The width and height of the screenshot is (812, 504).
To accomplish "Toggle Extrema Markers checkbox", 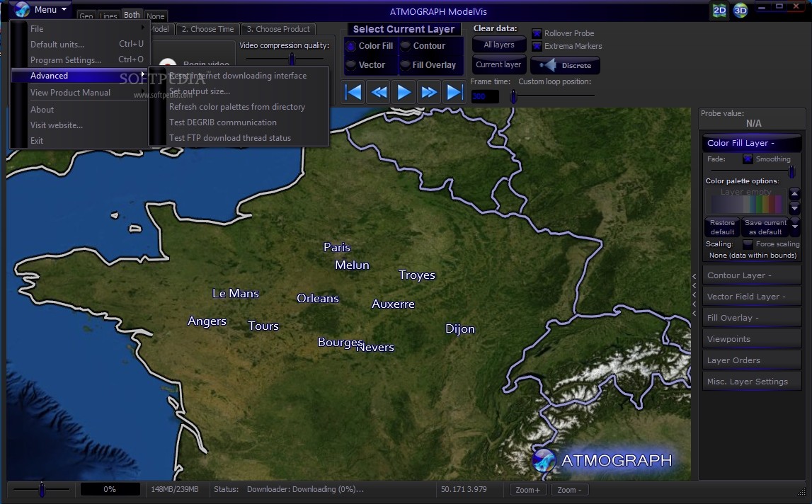I will pyautogui.click(x=537, y=46).
